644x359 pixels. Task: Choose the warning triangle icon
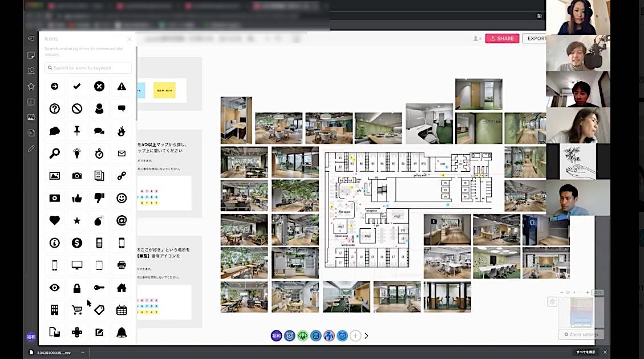click(121, 86)
